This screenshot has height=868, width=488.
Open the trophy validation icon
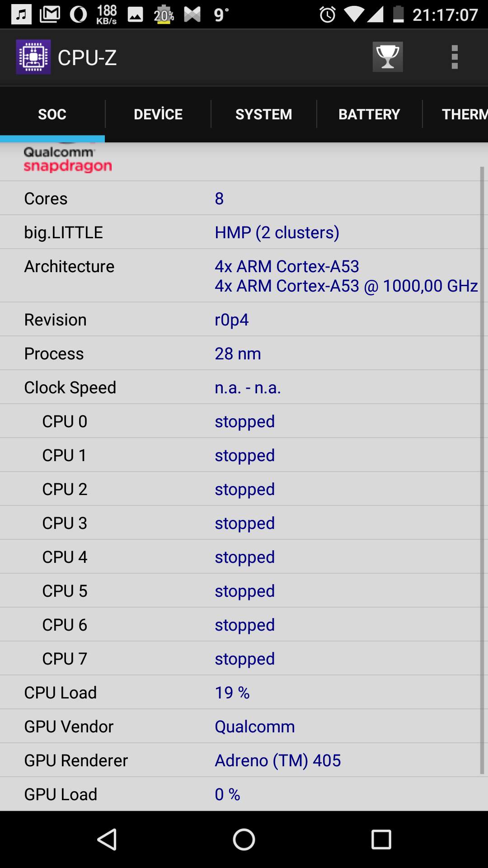(x=388, y=57)
